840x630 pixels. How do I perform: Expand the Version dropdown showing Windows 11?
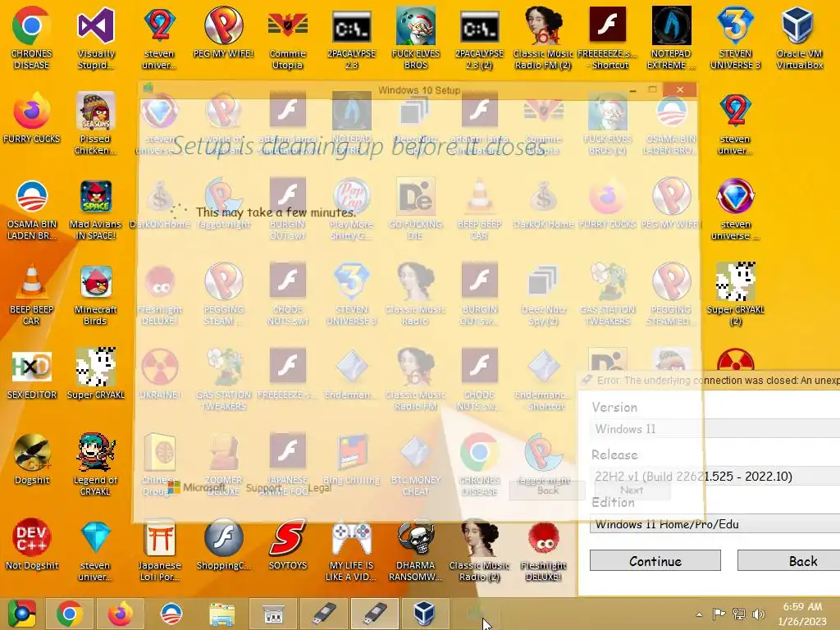tap(714, 429)
